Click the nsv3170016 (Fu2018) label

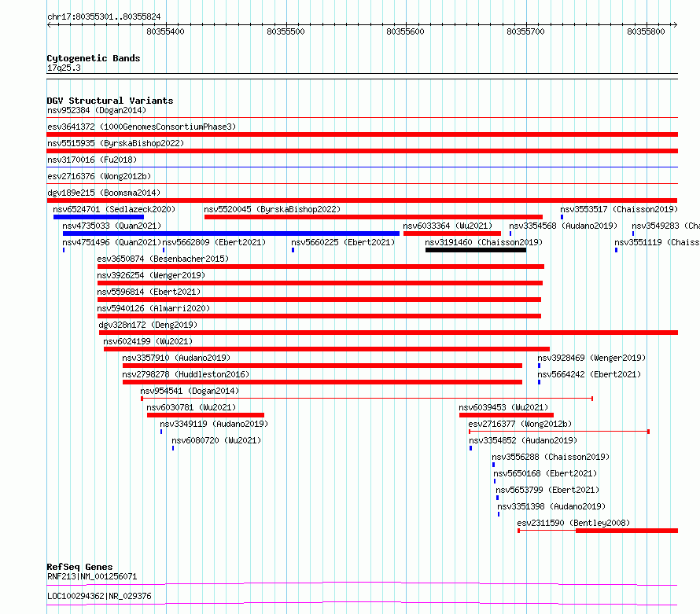coord(92,160)
